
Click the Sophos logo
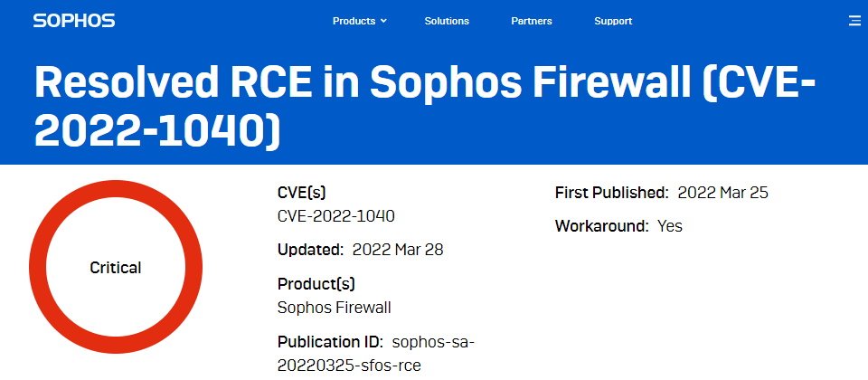point(74,21)
